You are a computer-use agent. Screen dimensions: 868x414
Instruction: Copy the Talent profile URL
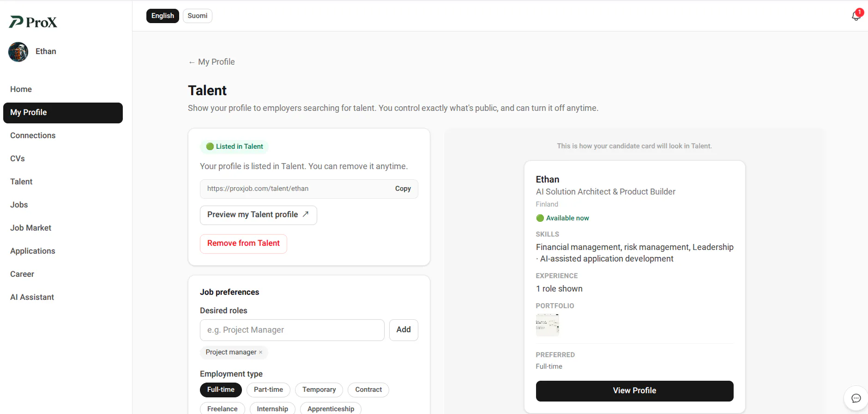click(403, 189)
